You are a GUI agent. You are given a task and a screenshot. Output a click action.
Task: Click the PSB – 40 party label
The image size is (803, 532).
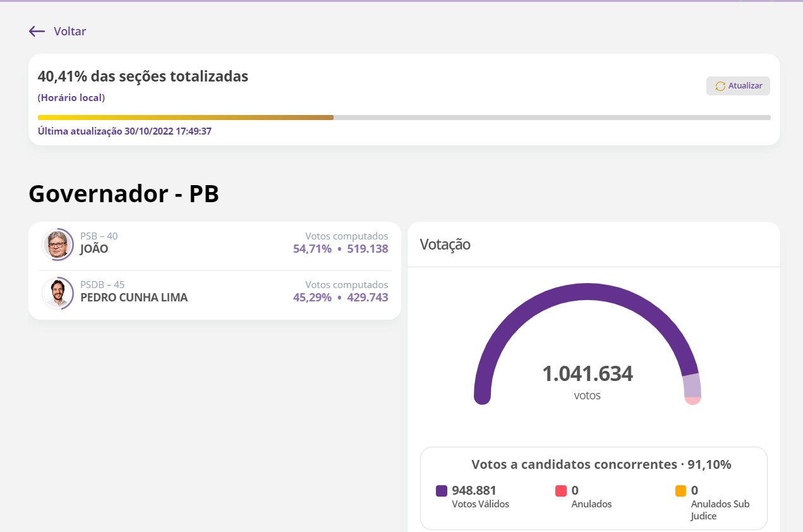tap(99, 236)
